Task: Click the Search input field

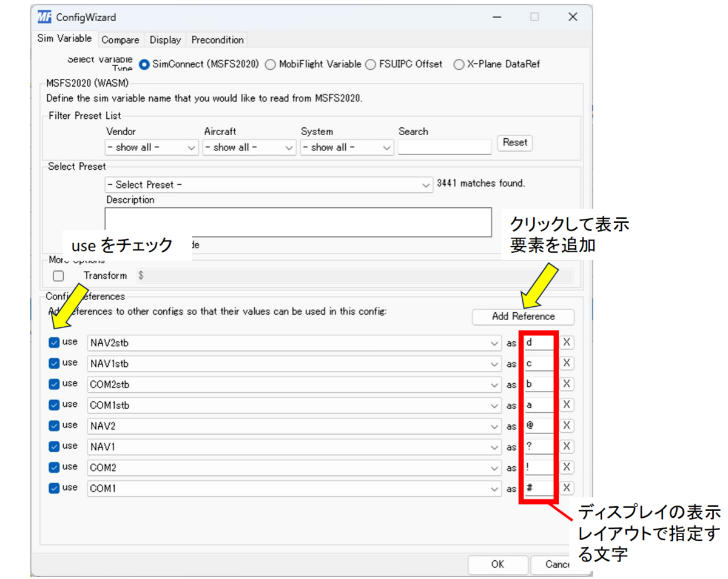Action: coord(444,147)
